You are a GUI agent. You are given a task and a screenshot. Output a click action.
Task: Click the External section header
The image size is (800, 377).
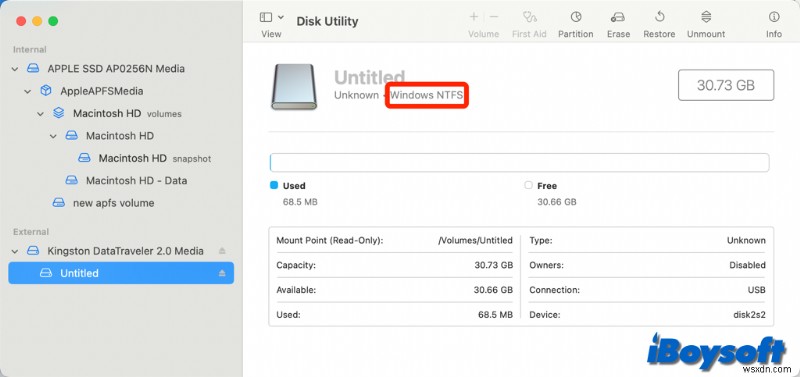(31, 232)
